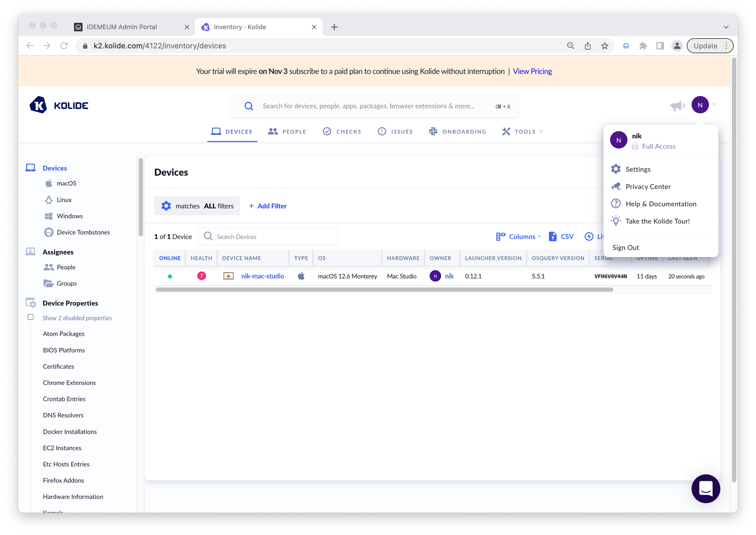The width and height of the screenshot is (756, 535).
Task: Click owner link nik
Action: pos(449,276)
